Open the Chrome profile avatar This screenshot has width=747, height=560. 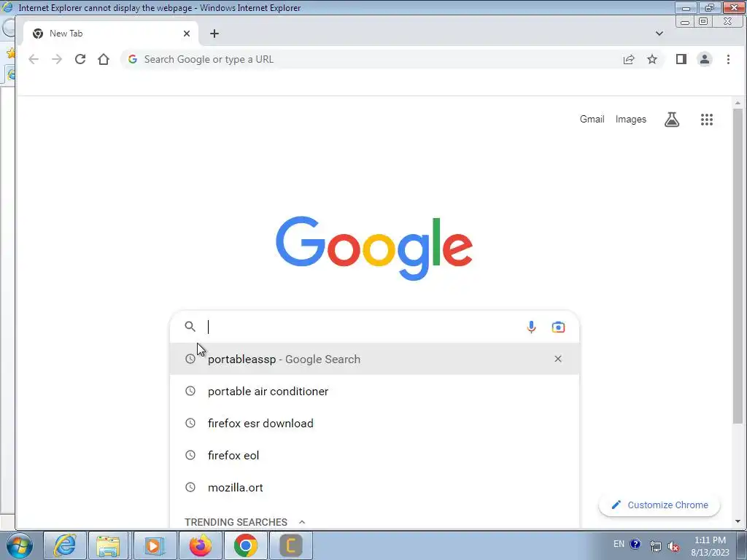705,59
